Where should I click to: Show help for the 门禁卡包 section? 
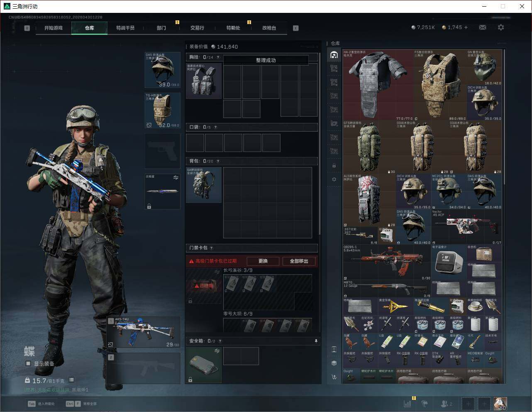coord(211,248)
